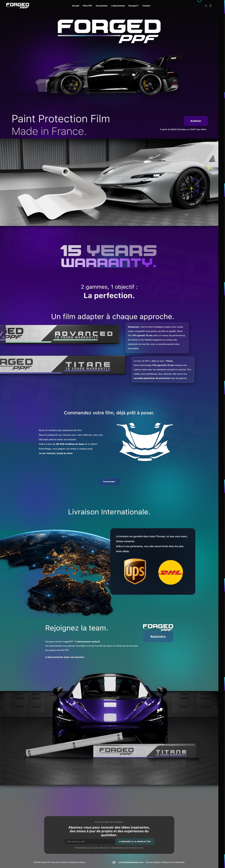
Task: Select the Titane 15 years warranty banner
Action: pyautogui.click(x=62, y=365)
